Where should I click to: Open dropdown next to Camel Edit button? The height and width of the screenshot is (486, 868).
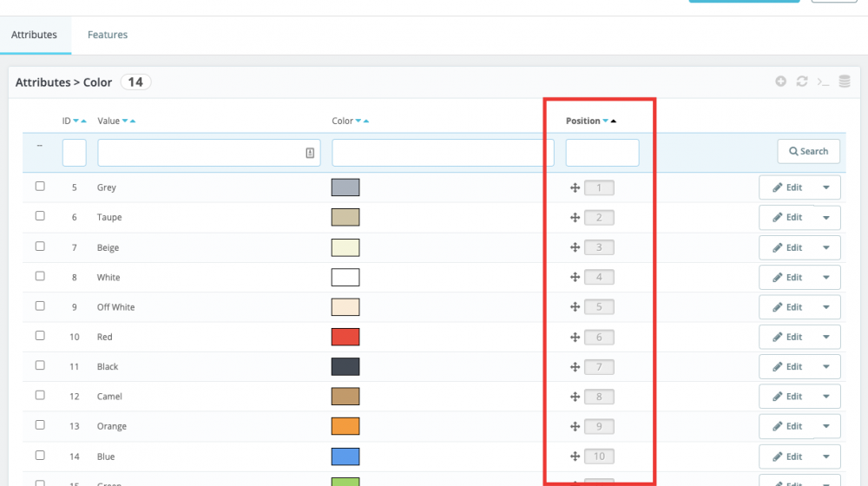(826, 397)
